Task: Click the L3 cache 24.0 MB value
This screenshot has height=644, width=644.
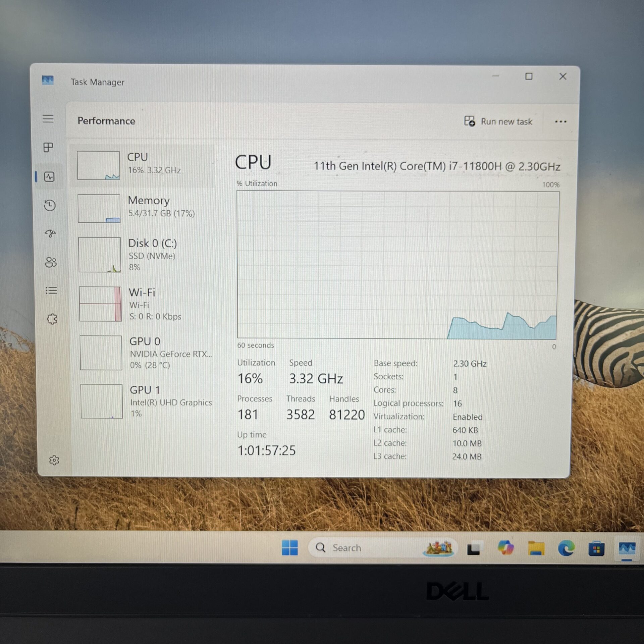Action: click(467, 457)
